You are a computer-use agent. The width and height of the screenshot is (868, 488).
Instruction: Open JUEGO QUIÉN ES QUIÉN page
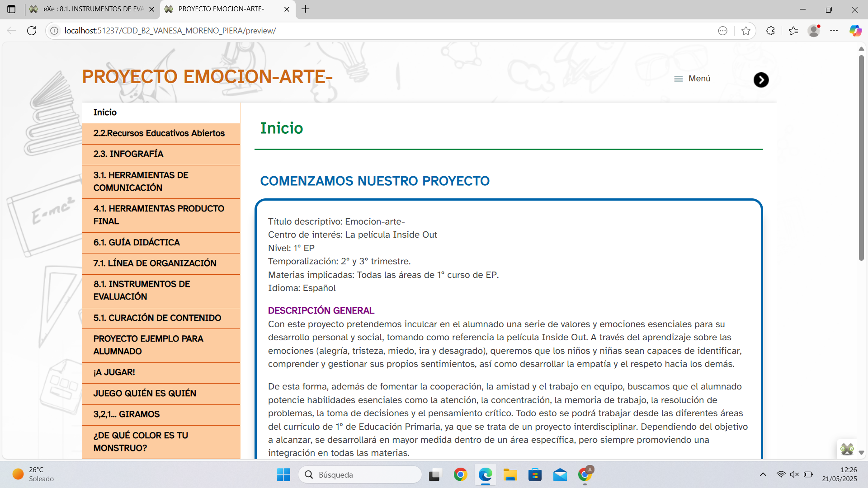tap(161, 394)
